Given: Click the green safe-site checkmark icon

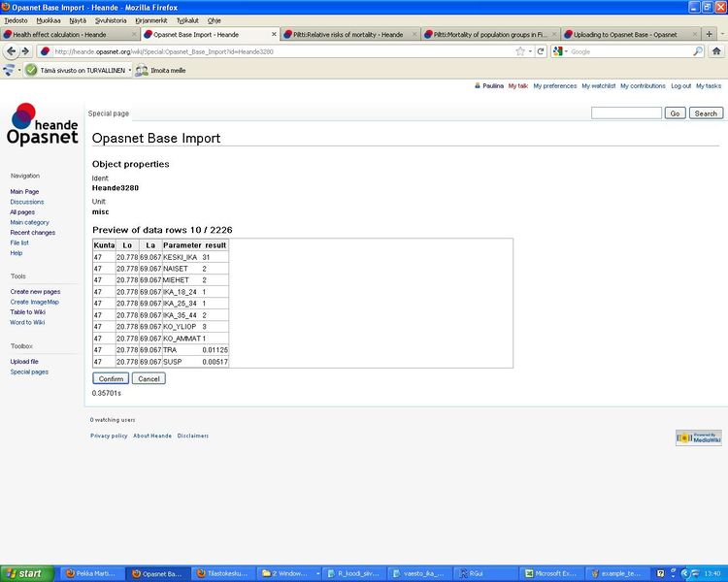Looking at the screenshot, I should [x=31, y=70].
